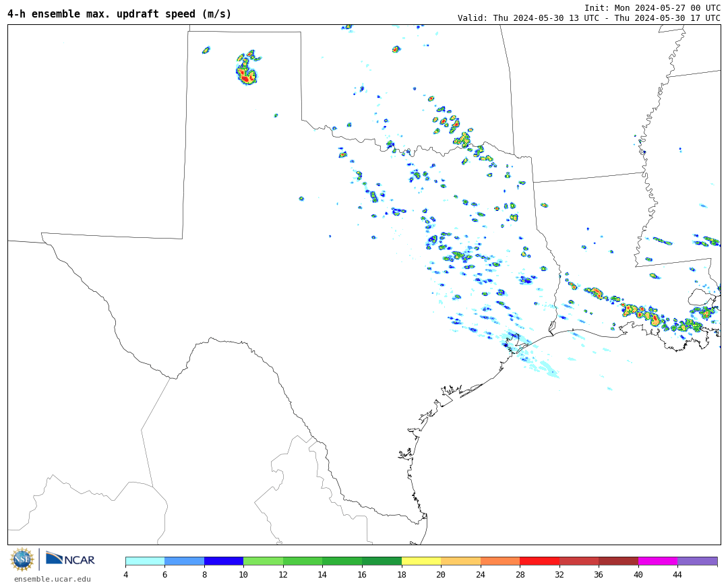Select the 14–16 green color swatch

point(342,561)
